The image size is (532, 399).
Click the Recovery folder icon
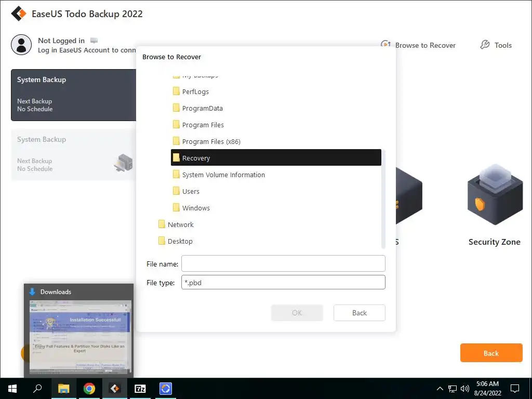176,158
